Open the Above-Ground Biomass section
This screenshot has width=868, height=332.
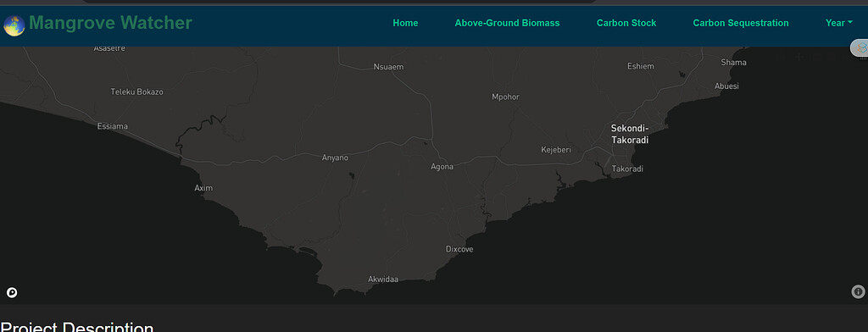pos(507,23)
